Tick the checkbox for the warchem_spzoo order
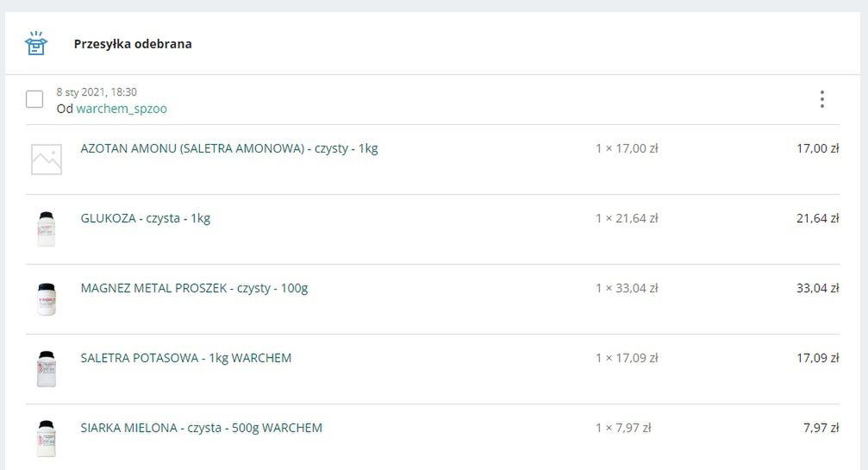The height and width of the screenshot is (470, 868). 34,99
